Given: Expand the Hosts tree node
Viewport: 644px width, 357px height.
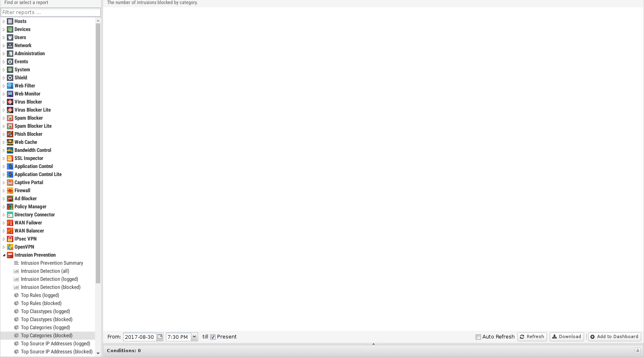Looking at the screenshot, I should tap(4, 21).
